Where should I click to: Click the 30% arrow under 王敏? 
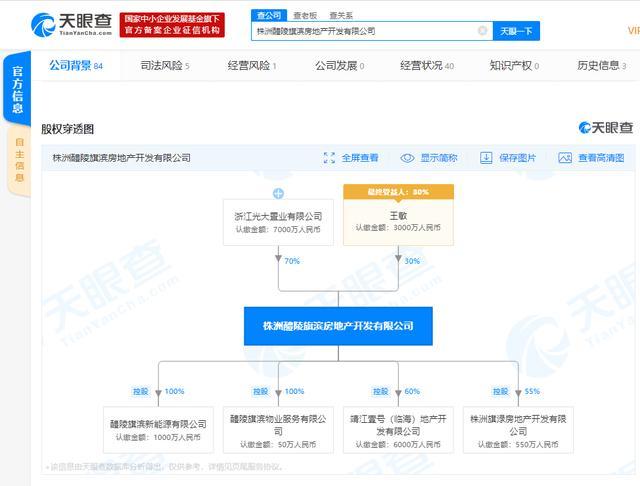[398, 258]
